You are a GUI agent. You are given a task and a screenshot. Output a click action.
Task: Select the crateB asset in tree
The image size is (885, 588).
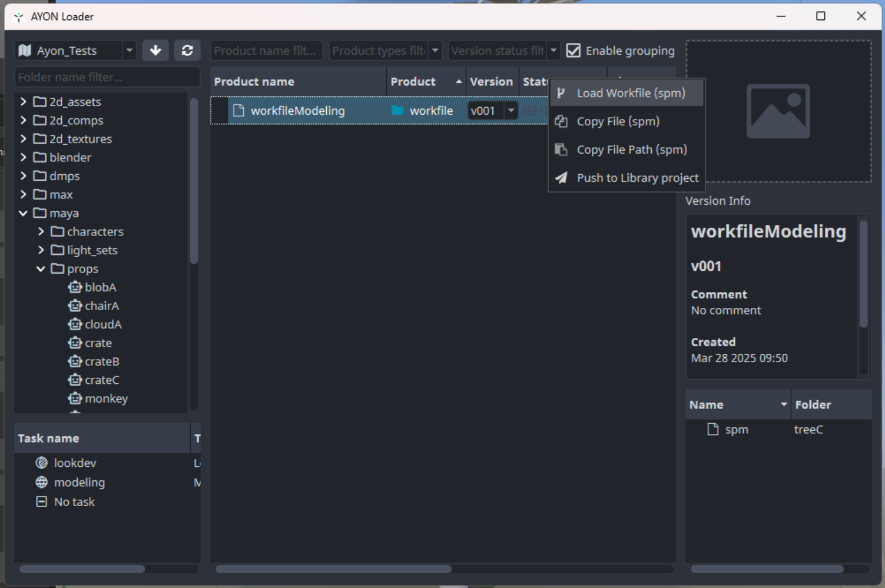coord(102,361)
